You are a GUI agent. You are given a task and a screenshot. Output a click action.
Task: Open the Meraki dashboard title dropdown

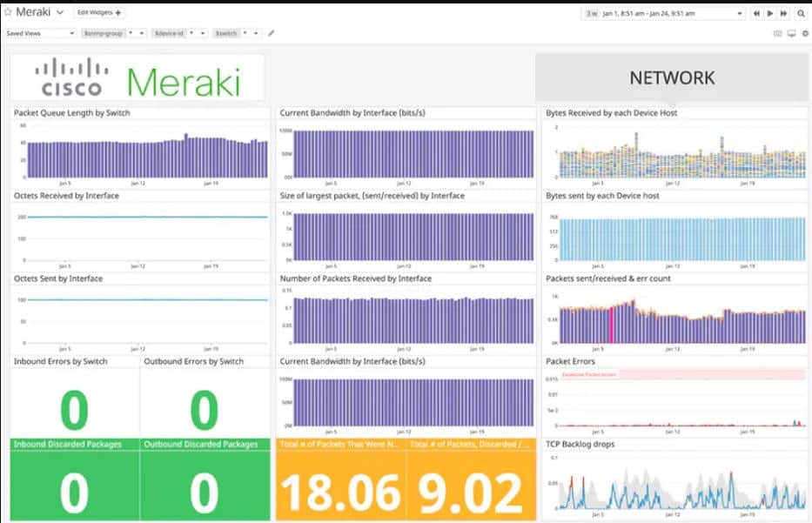60,12
